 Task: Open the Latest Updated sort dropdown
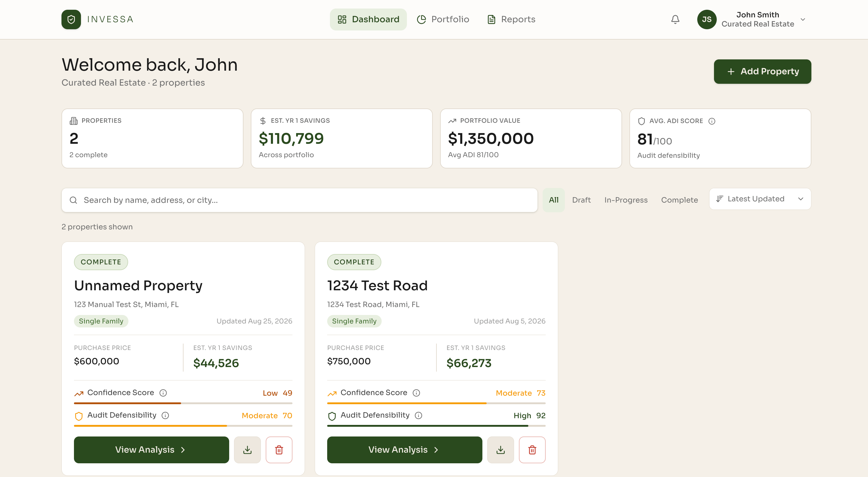(760, 199)
